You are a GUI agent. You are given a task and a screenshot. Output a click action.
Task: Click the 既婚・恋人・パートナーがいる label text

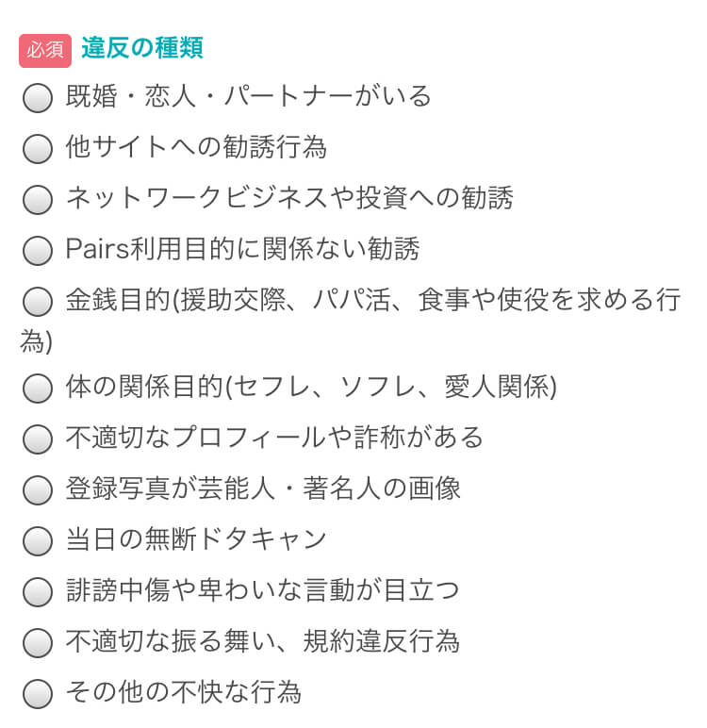[249, 96]
